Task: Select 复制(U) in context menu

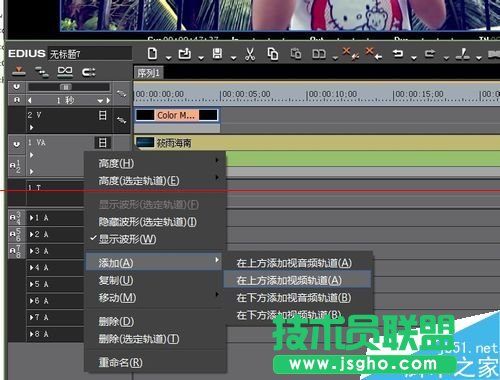Action: pyautogui.click(x=155, y=280)
